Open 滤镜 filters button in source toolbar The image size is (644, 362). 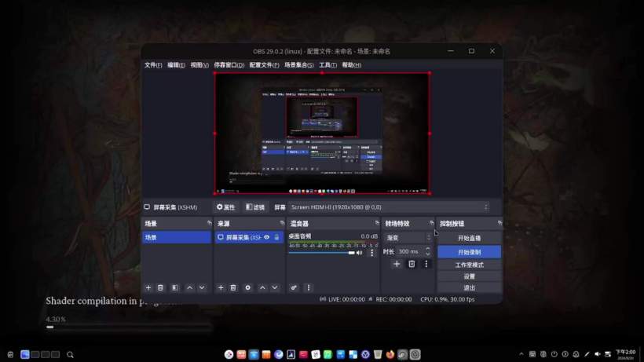[x=255, y=207]
